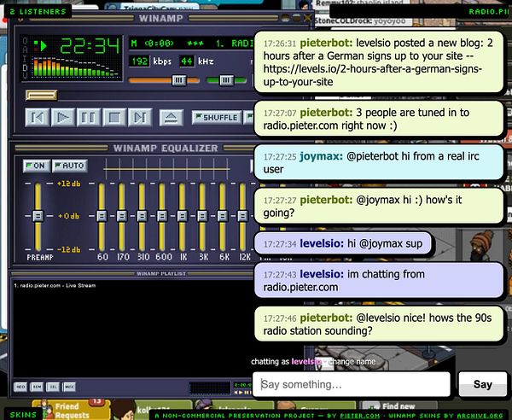512x420 pixels.
Task: Click the Winamp seek bar handle
Action: pos(42,95)
